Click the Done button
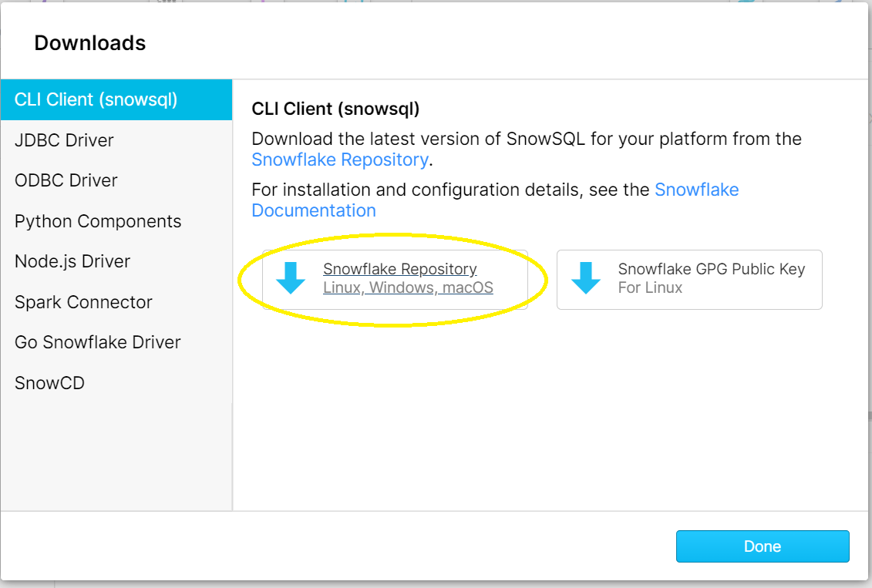Screen dimensions: 872x588 coord(762,546)
